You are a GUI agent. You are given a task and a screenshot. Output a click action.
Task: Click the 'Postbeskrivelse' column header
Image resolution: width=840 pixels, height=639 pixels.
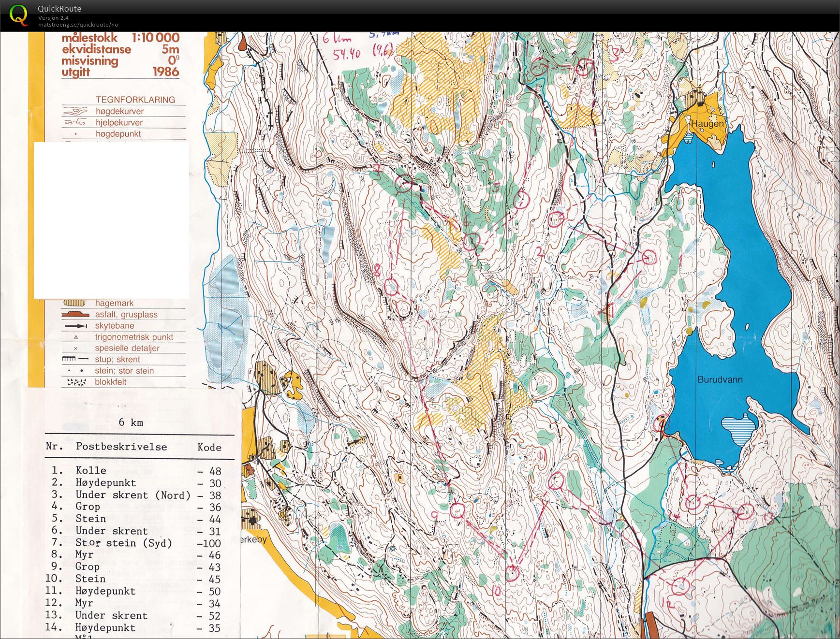tap(121, 447)
